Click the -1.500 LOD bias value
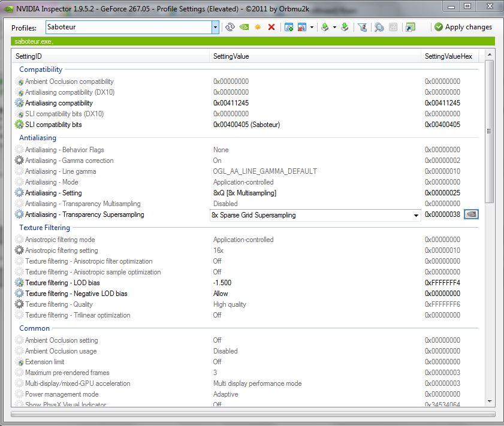The width and height of the screenshot is (504, 426). tap(222, 283)
